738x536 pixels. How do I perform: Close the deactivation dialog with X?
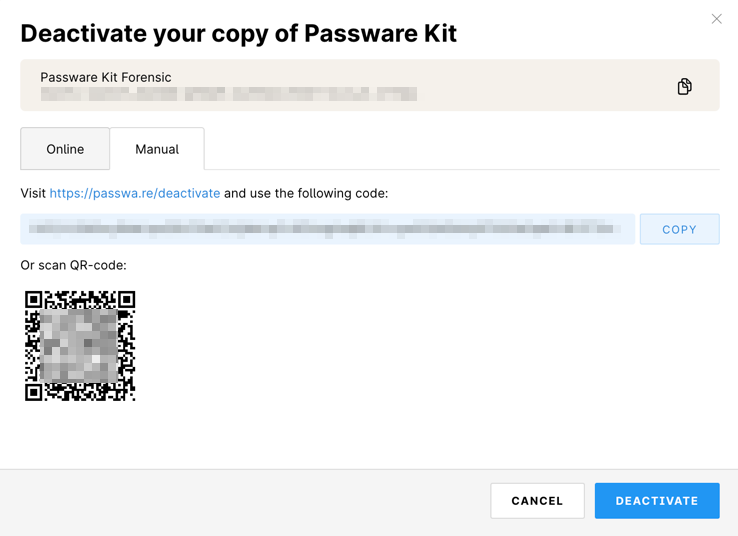(x=716, y=19)
